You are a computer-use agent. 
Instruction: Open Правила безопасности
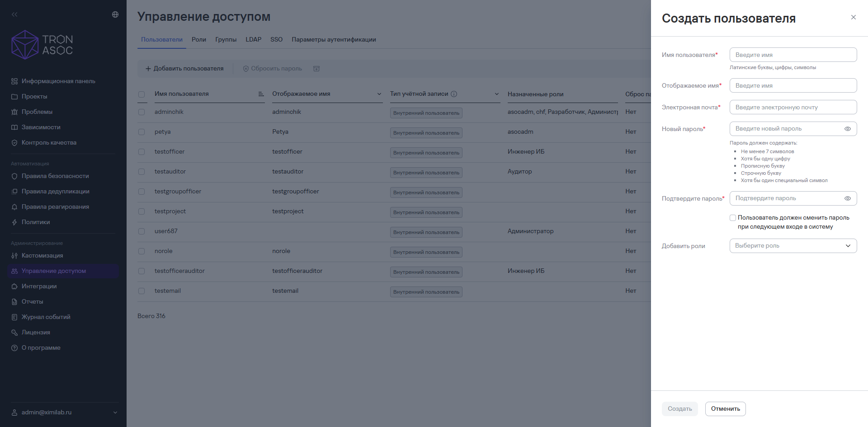coord(55,176)
